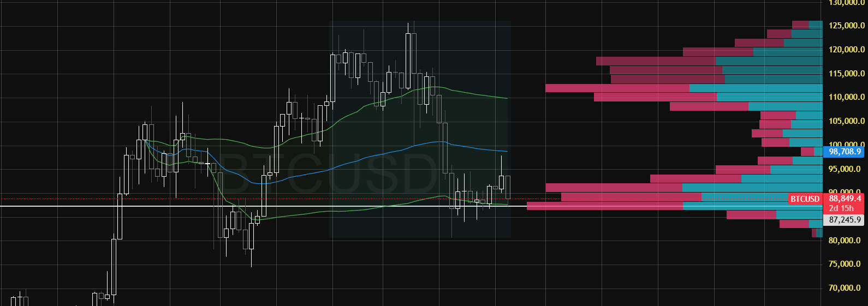Click the 115,000.0 price axis label

point(846,74)
